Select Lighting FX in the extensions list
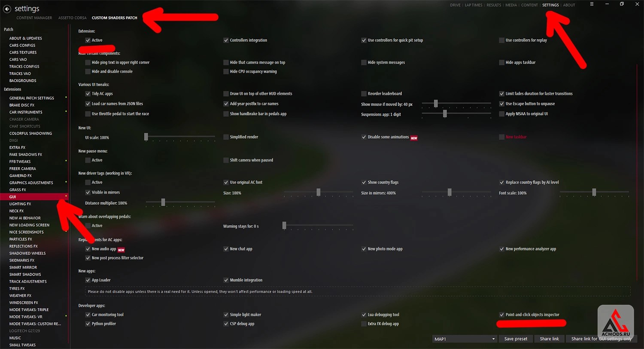Screen dimensions: 644x349 [x=20, y=204]
